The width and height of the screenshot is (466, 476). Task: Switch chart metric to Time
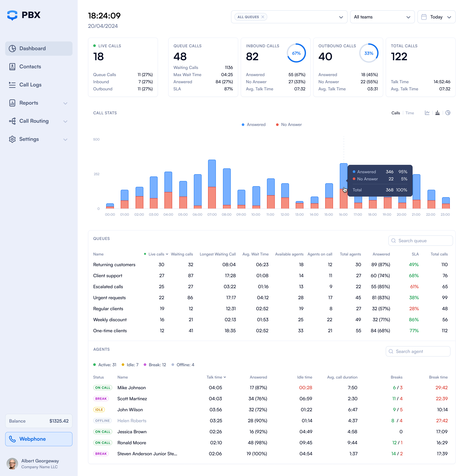point(410,113)
